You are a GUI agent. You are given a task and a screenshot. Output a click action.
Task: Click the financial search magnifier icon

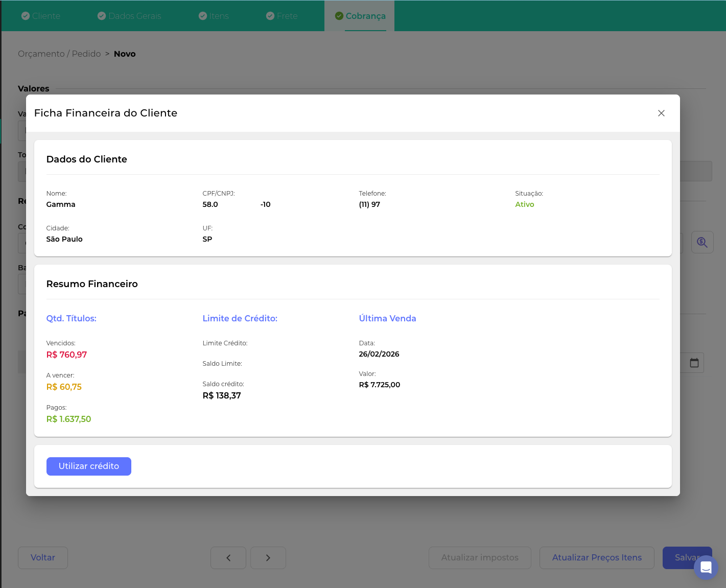click(x=702, y=242)
